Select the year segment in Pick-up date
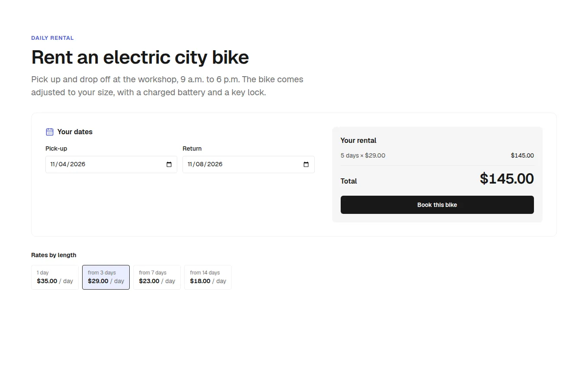Image resolution: width=588 pixels, height=368 pixels. (78, 165)
